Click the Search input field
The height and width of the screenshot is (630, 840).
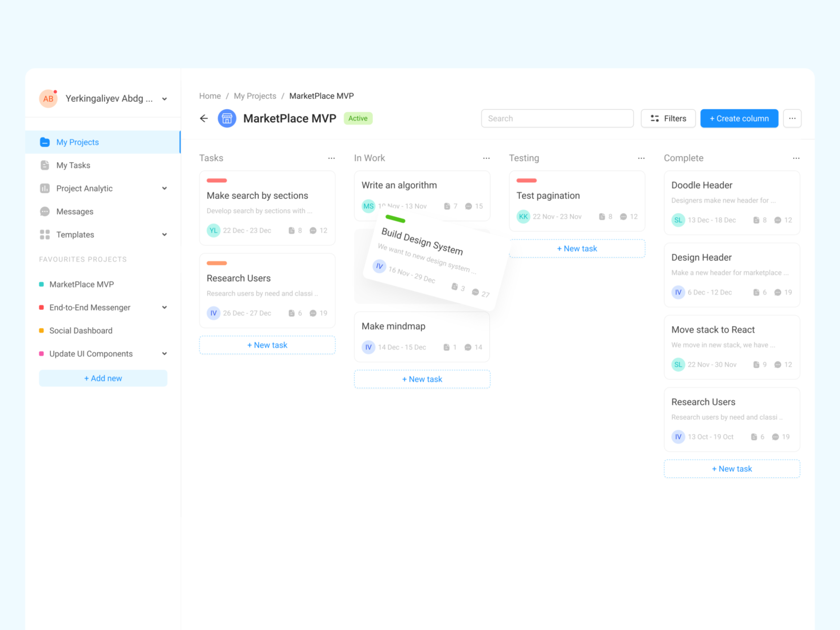point(557,119)
